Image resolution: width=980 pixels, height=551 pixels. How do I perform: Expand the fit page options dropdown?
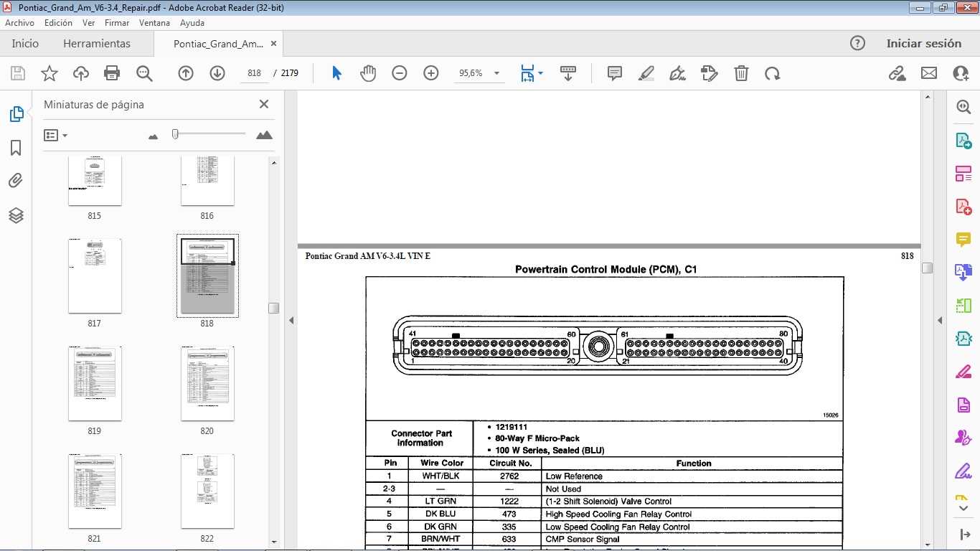point(540,73)
